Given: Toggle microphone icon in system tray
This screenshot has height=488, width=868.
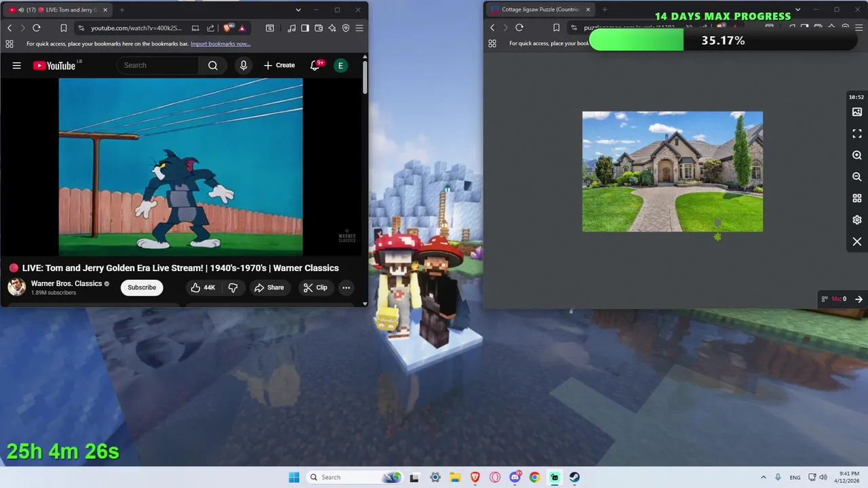Looking at the screenshot, I should 778,477.
